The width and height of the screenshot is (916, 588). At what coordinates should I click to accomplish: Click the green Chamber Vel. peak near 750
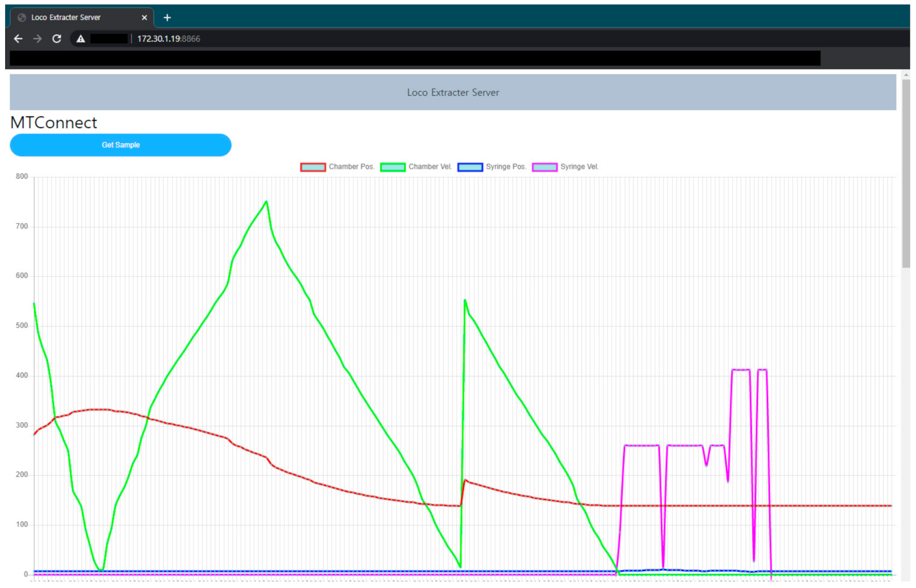[266, 202]
